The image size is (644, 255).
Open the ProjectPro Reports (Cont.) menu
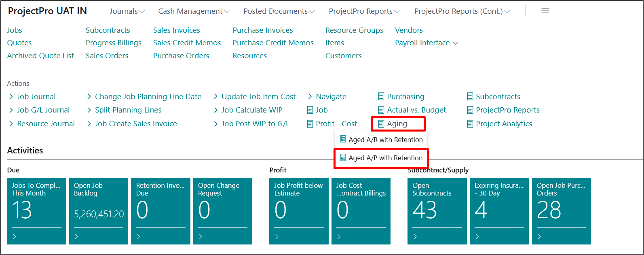coord(462,11)
